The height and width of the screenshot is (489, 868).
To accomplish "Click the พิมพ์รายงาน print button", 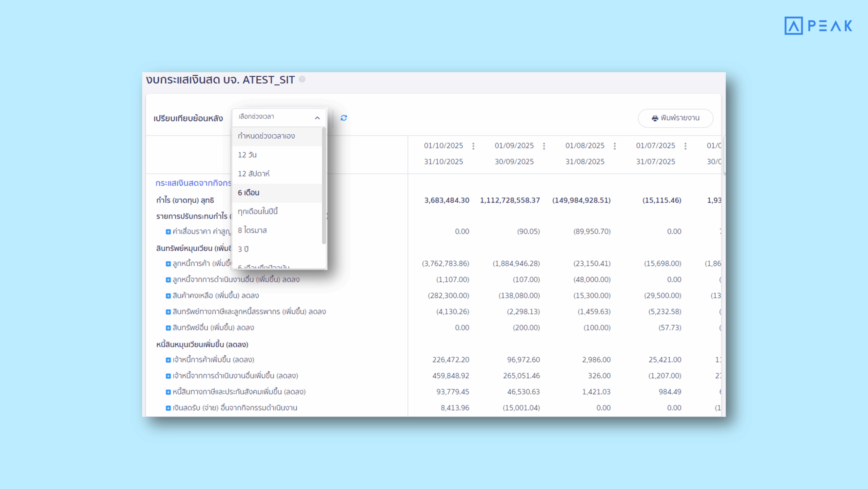I will click(675, 118).
